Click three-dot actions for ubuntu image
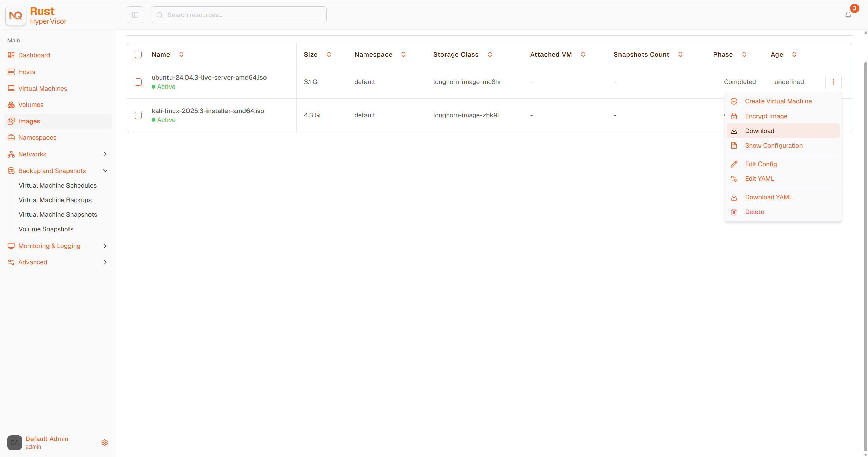This screenshot has height=457, width=868. tap(833, 82)
